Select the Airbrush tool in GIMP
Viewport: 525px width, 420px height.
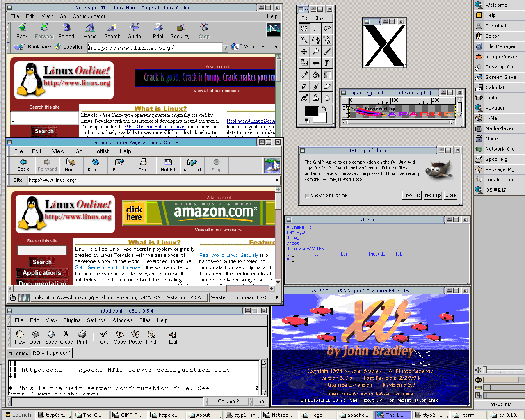[x=304, y=98]
